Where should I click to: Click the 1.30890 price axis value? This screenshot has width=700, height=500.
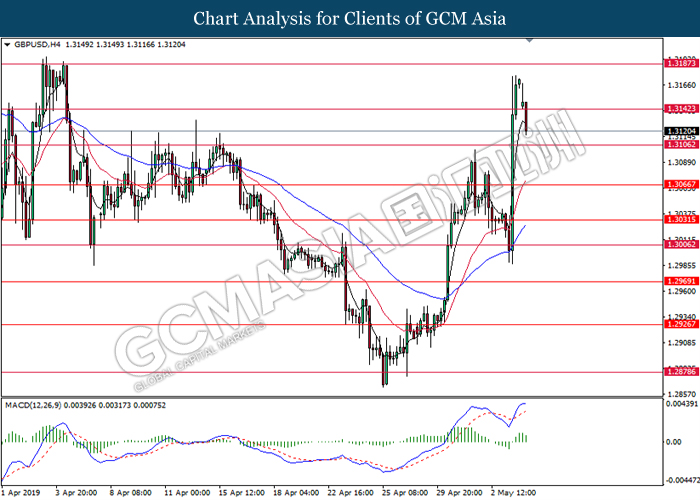pyautogui.click(x=682, y=162)
